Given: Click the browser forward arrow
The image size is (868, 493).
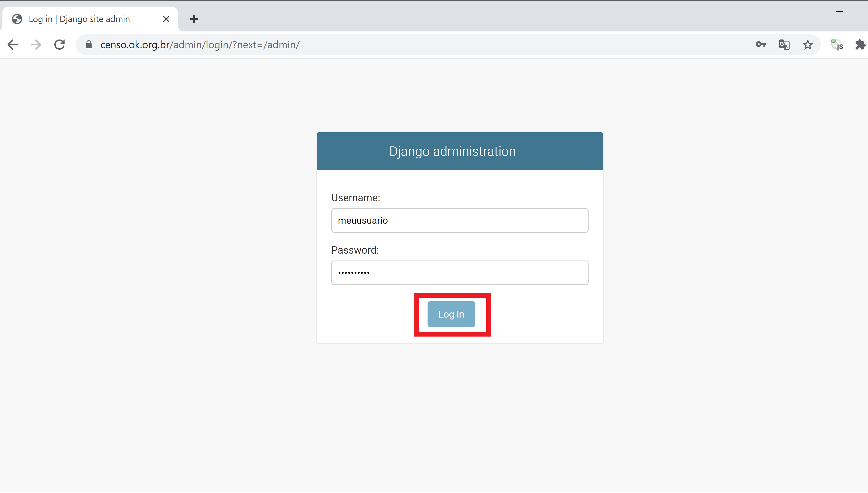Looking at the screenshot, I should pyautogui.click(x=36, y=45).
